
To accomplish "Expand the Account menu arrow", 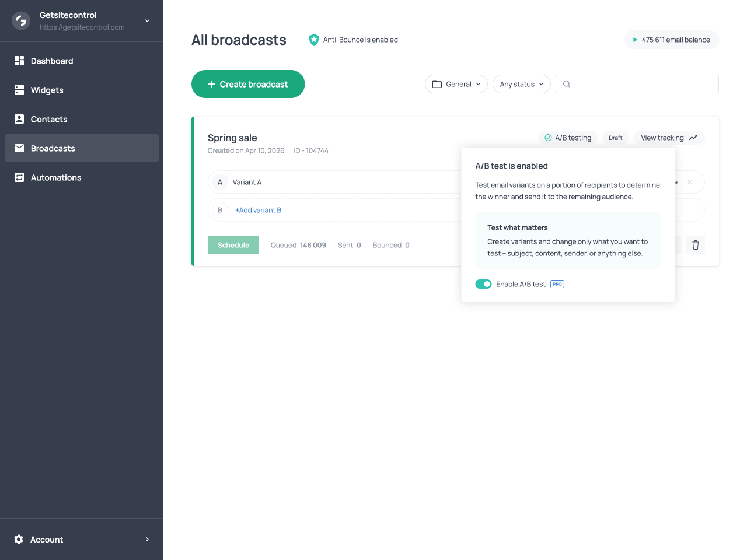I will click(147, 540).
